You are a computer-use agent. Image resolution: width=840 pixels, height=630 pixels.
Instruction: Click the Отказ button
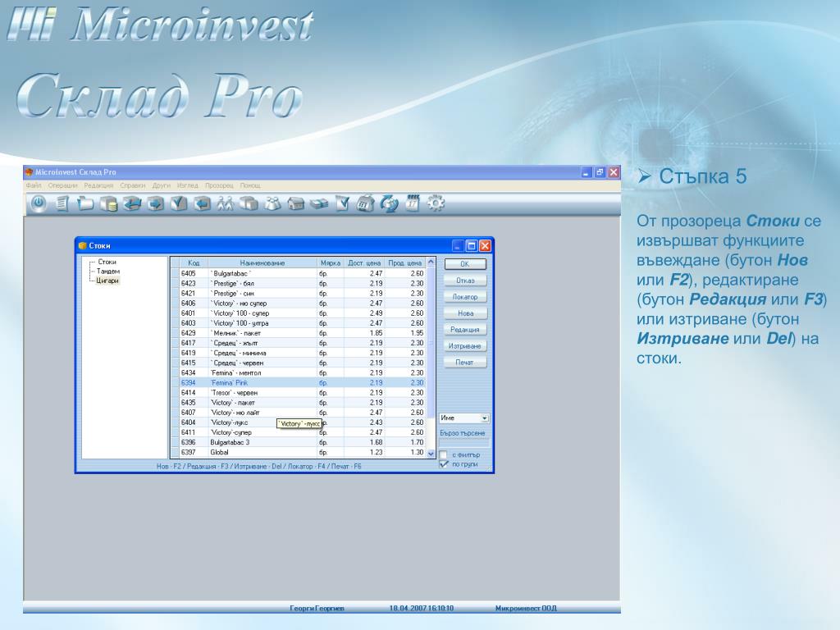pos(465,281)
